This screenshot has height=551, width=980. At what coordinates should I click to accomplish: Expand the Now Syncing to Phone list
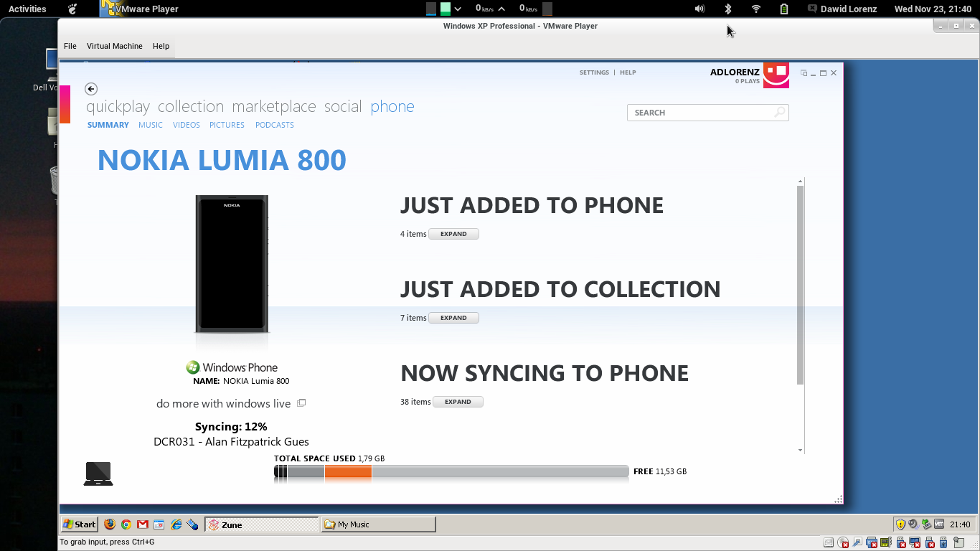coord(458,402)
